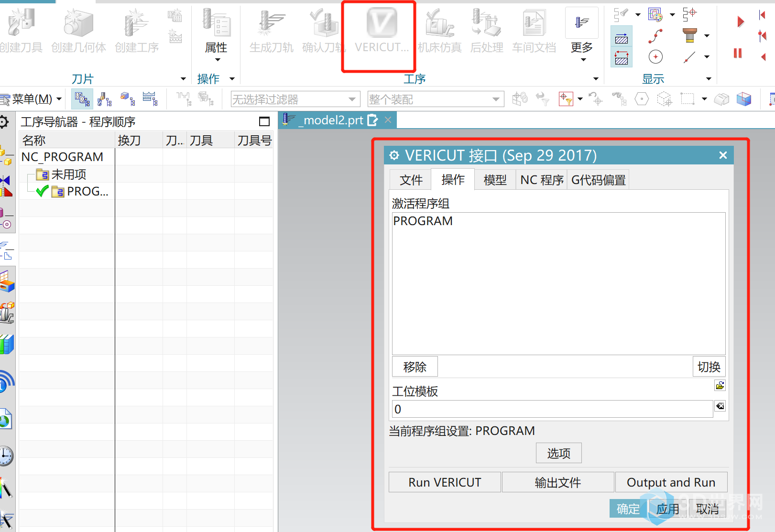Click the Create Operation (创建工序) icon
This screenshot has height=532, width=775.
tap(137, 23)
